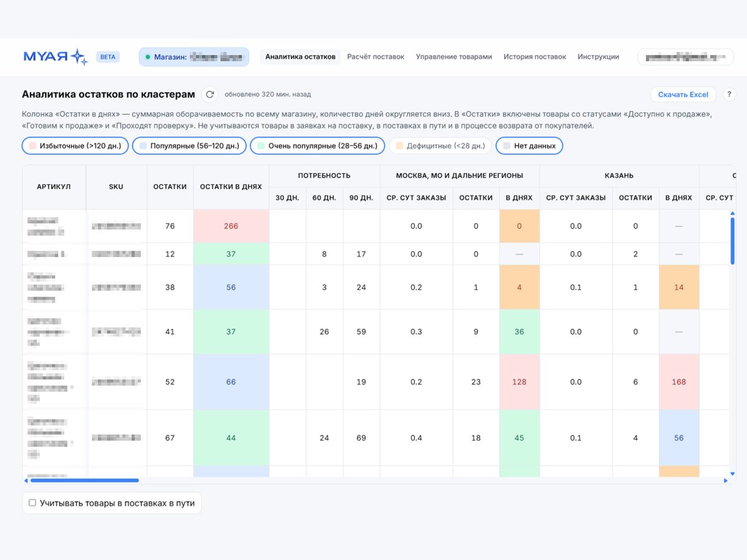Toggle the Популярные (56–120 дн.) filter
The image size is (747, 560).
tap(189, 146)
